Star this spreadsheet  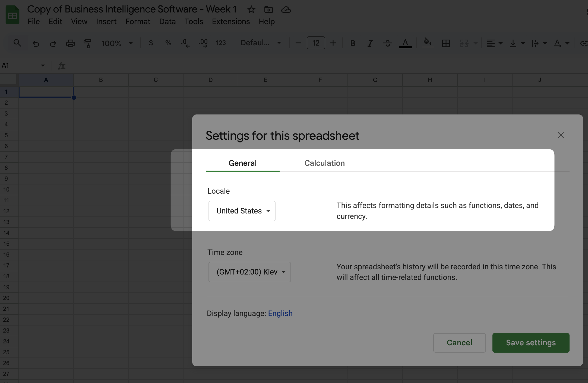tap(251, 10)
